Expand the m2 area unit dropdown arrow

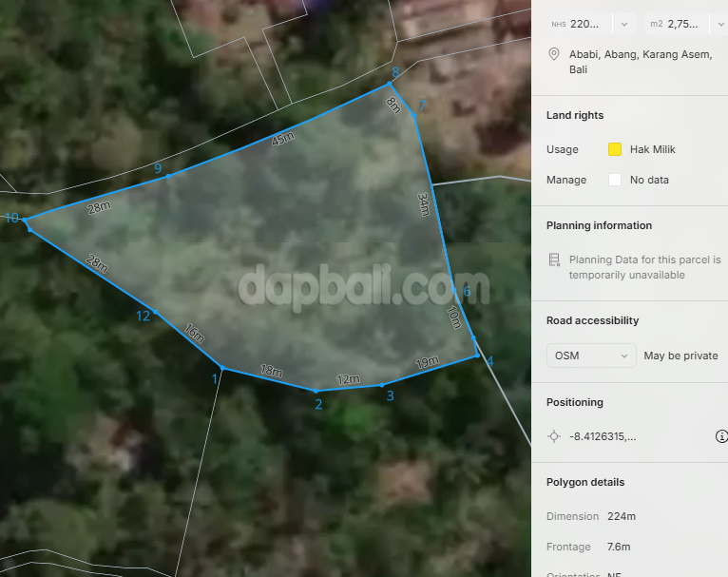pos(720,24)
